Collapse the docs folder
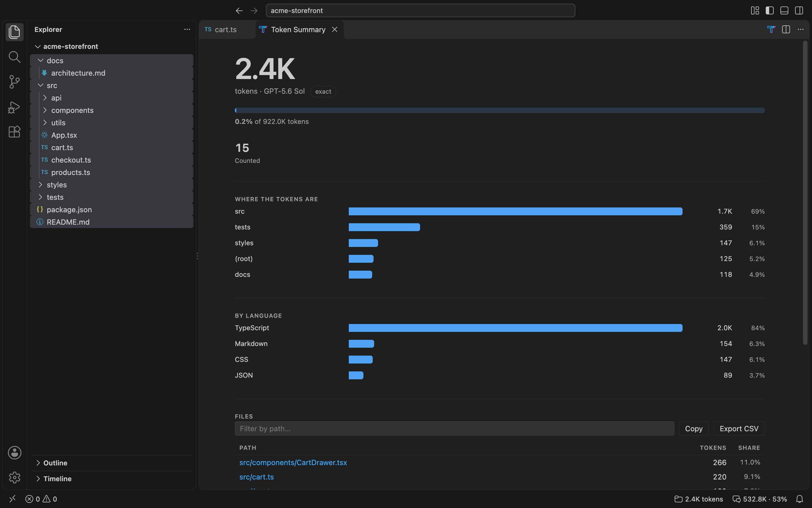 tap(111, 60)
